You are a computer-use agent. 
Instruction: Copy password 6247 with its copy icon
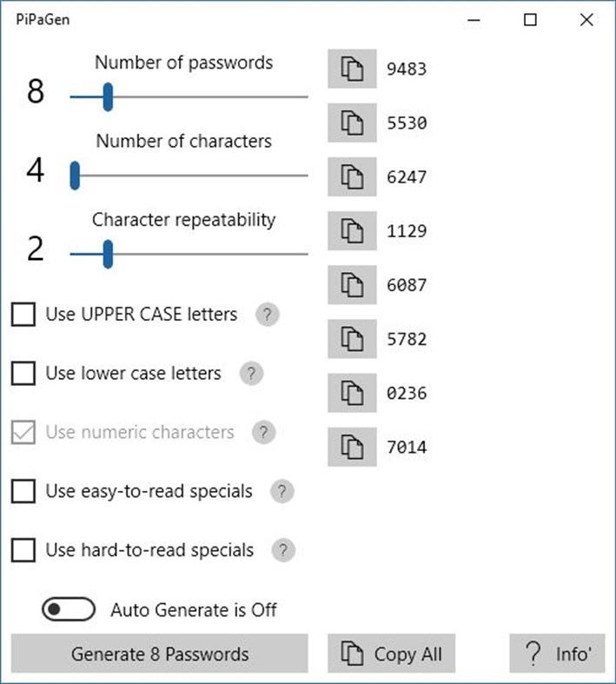352,177
